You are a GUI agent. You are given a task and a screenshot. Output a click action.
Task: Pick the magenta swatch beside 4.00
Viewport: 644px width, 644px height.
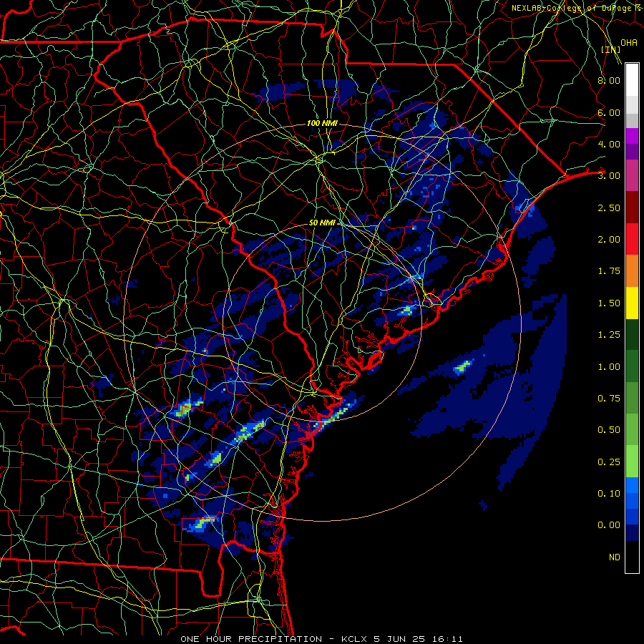632,136
